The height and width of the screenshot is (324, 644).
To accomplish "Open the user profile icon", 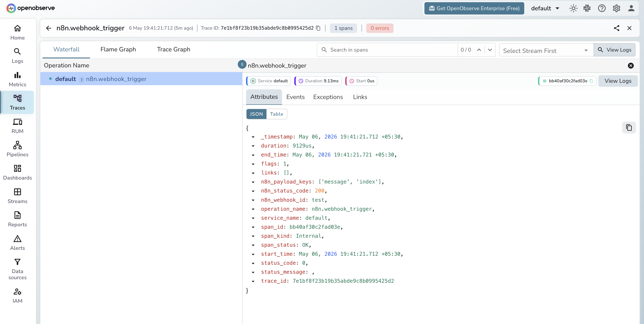I will point(631,8).
